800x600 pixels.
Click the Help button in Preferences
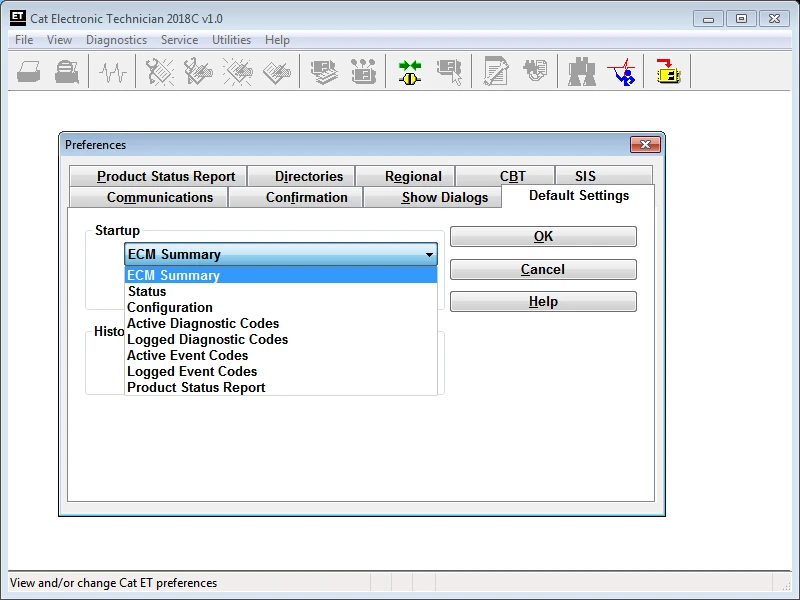(x=543, y=302)
